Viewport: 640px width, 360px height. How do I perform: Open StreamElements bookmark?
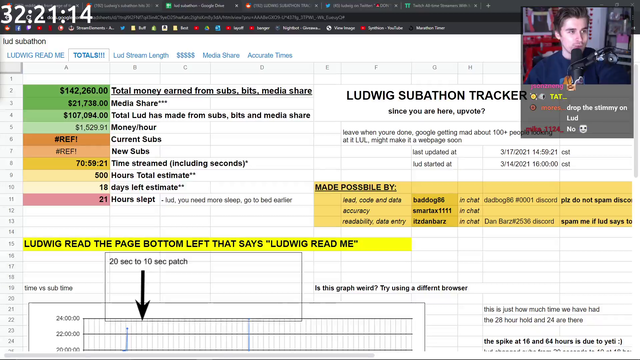pyautogui.click(x=91, y=28)
